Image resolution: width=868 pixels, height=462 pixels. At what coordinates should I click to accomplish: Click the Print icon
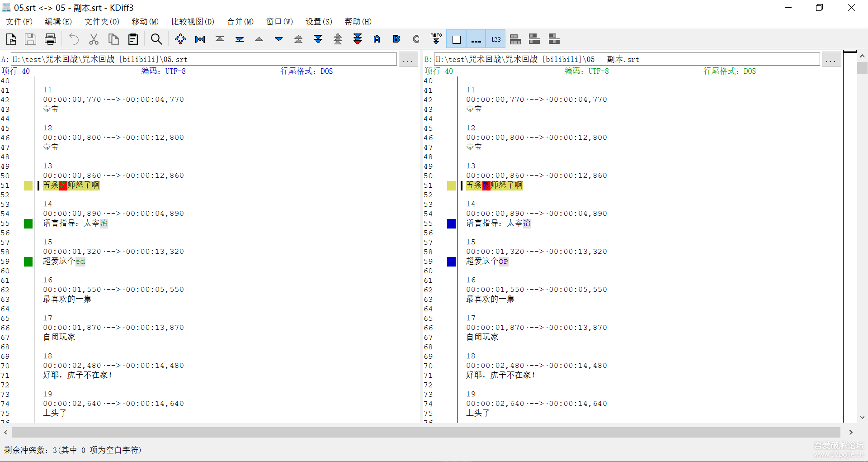pos(50,39)
